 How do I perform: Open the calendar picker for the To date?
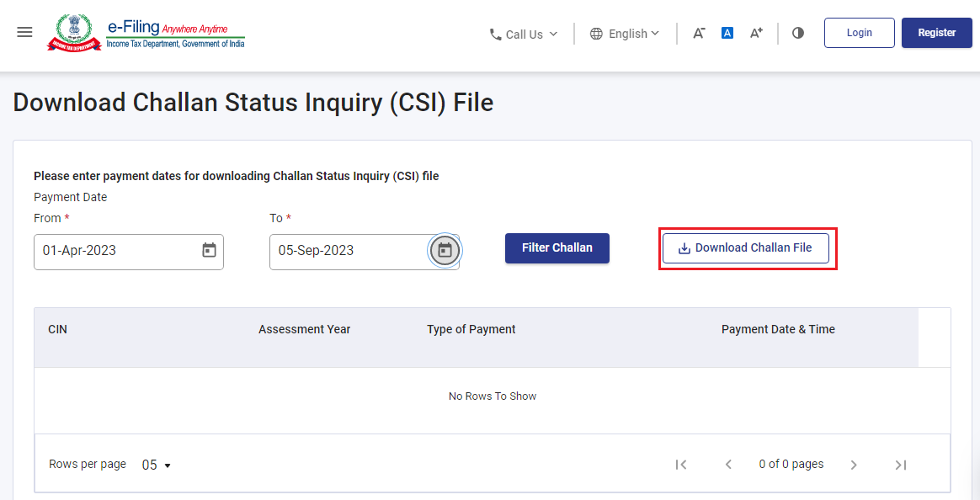(445, 250)
